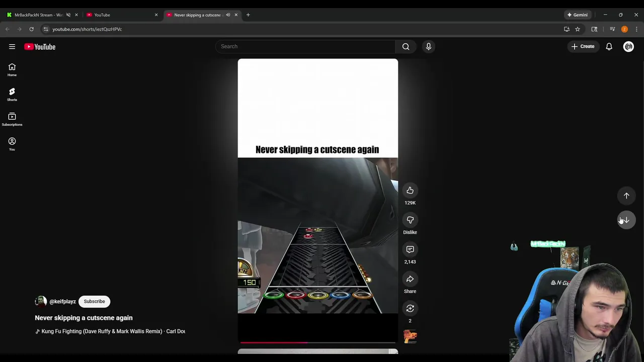Open the You section in sidebar
This screenshot has height=362, width=644.
point(12,144)
